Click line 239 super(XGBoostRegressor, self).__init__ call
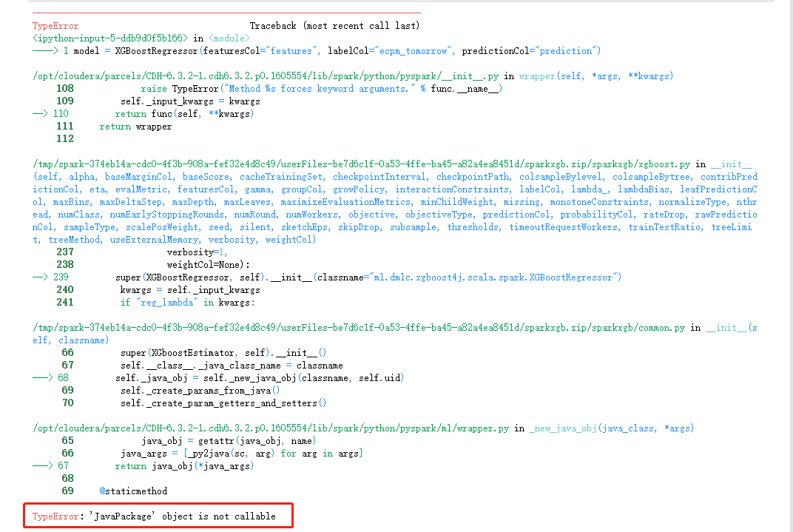The height and width of the screenshot is (532, 793). point(368,277)
